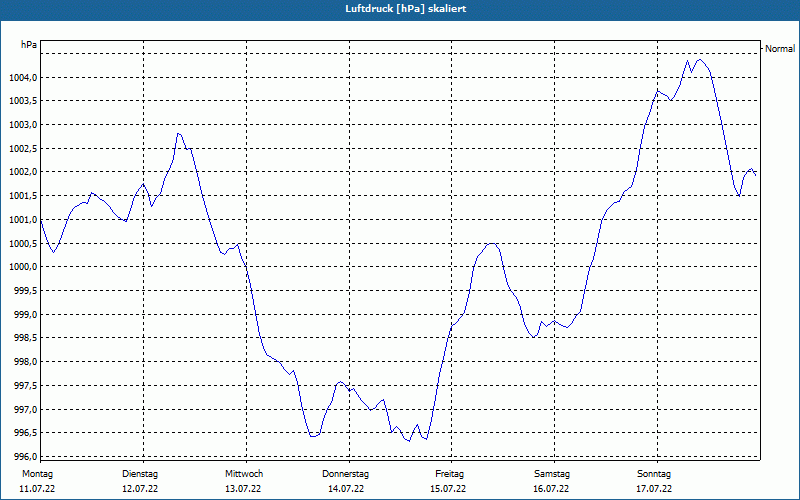The image size is (800, 500).
Task: Select the 1001,0 axis value
Action: 23,220
